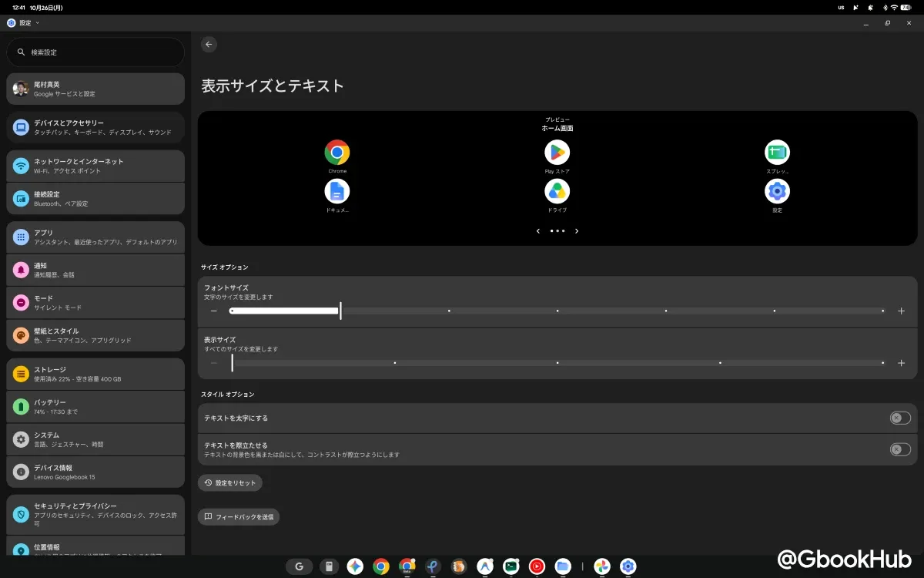Click the Play ストア icon in the preview
This screenshot has width=924, height=578.
pyautogui.click(x=557, y=152)
